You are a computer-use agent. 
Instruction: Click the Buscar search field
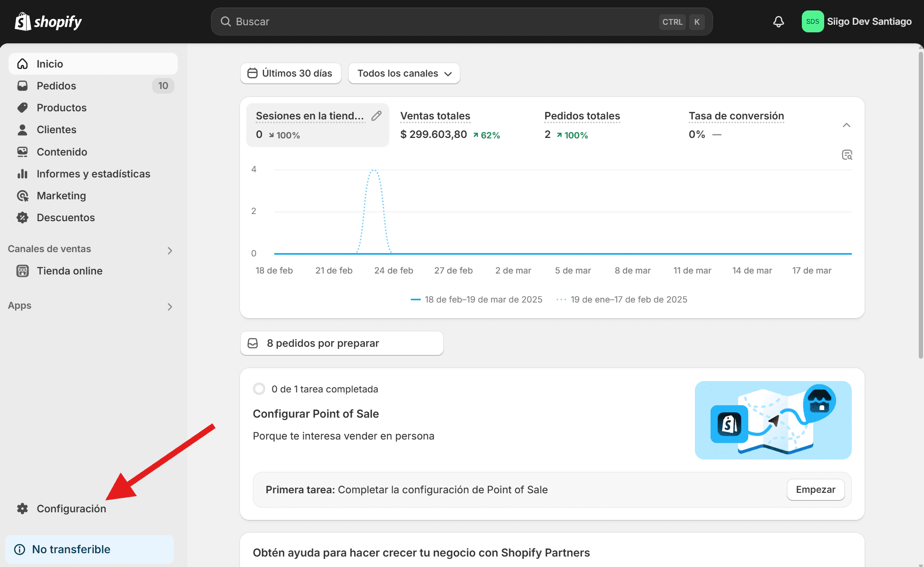click(462, 21)
